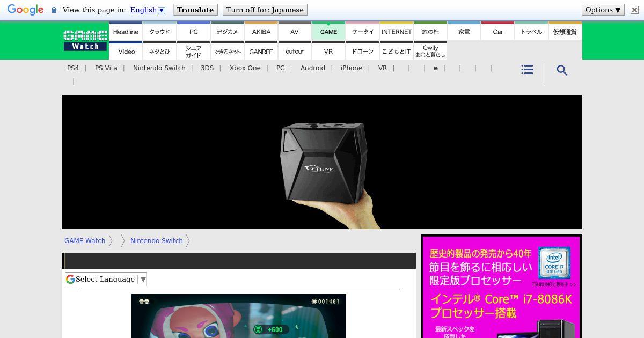This screenshot has width=644, height=338.
Task: Go to Xbox One category
Action: (x=245, y=68)
